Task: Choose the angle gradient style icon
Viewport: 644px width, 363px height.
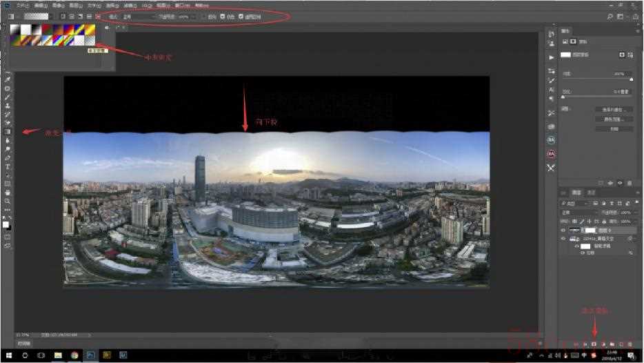Action: pyautogui.click(x=81, y=17)
